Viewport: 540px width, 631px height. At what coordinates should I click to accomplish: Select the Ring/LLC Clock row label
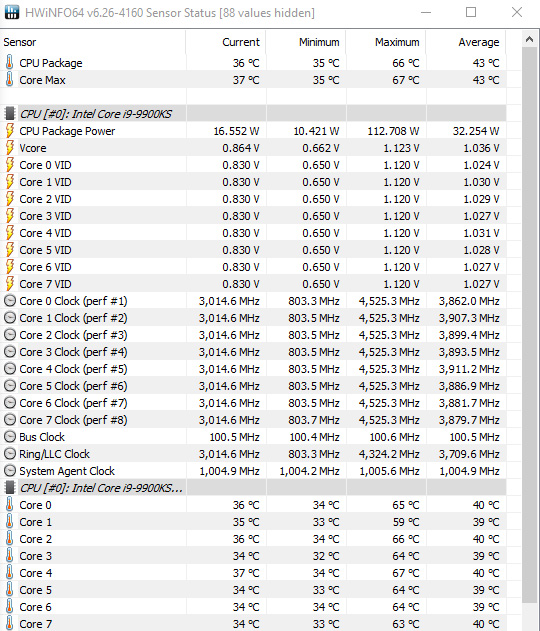click(x=54, y=454)
